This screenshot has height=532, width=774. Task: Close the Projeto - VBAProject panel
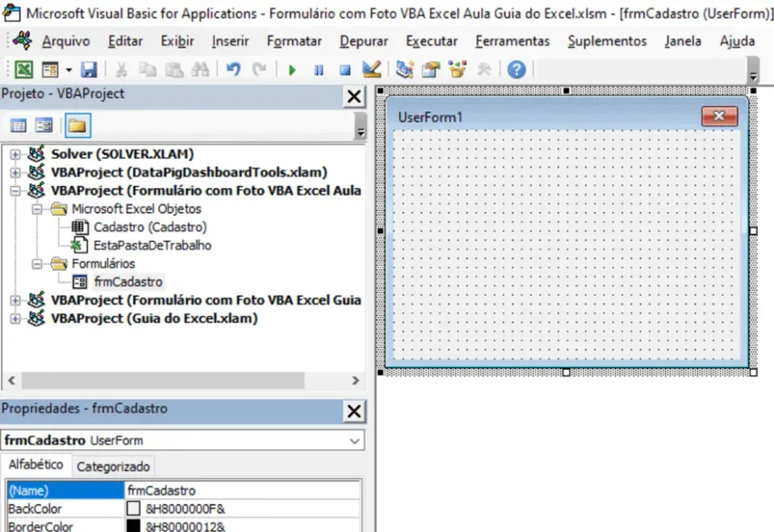tap(354, 97)
